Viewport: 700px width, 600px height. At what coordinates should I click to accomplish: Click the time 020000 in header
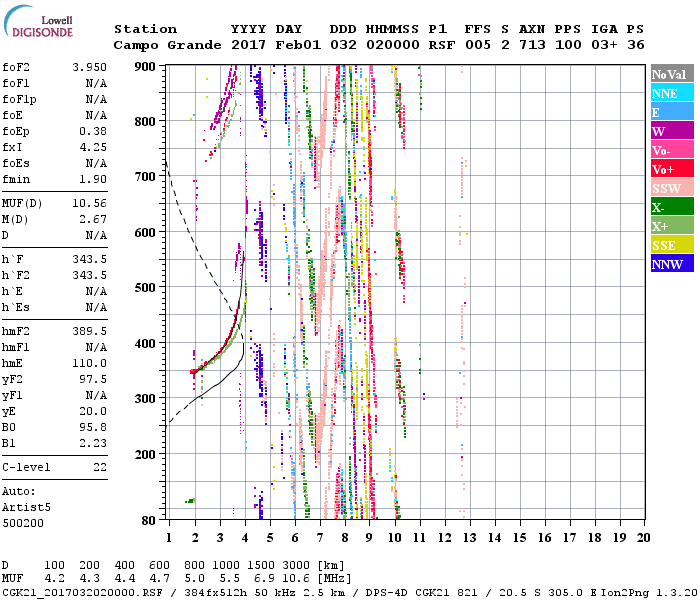point(392,45)
